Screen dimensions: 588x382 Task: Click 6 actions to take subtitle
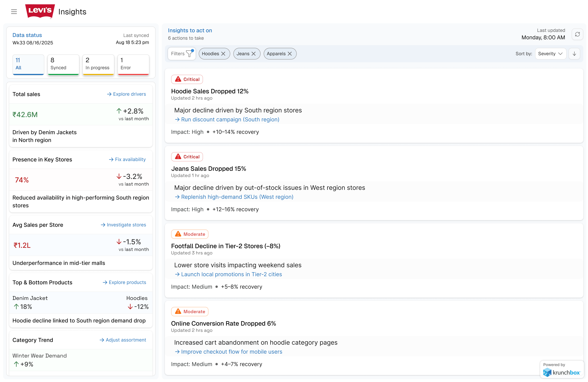[x=186, y=38]
